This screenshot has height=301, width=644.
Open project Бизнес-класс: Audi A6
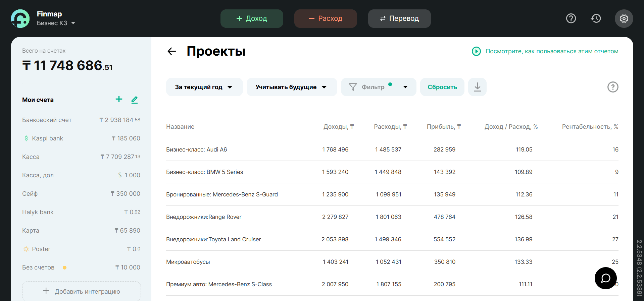[x=196, y=149]
